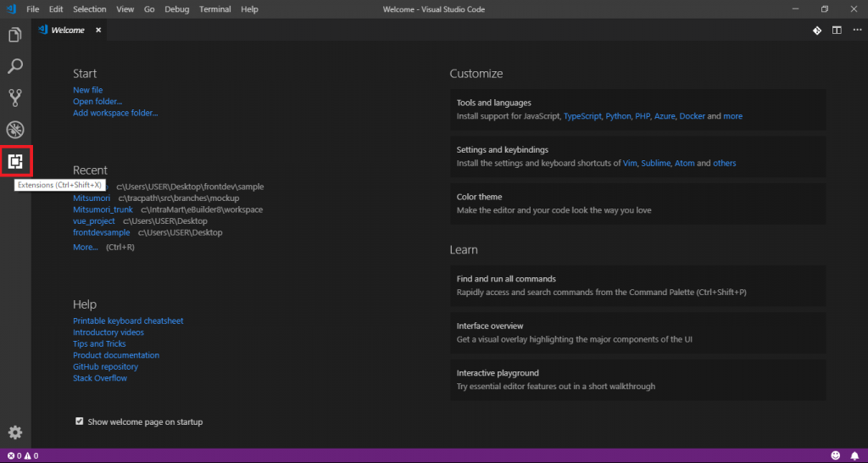This screenshot has width=868, height=463.
Task: Click the Open folder... link
Action: (x=97, y=102)
